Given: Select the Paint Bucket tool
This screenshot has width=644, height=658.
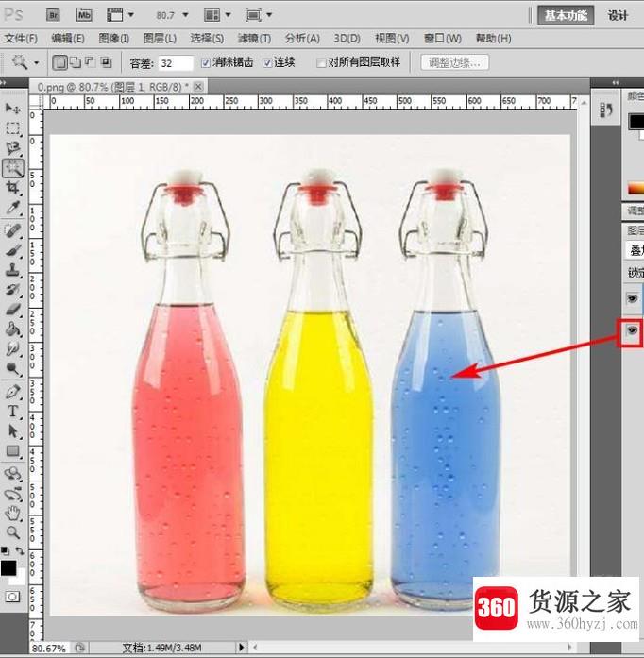Looking at the screenshot, I should pos(13,329).
